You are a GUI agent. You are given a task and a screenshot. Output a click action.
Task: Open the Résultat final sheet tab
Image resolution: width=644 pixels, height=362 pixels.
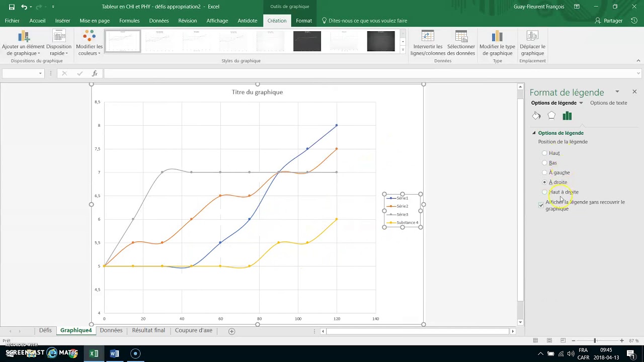(x=148, y=330)
